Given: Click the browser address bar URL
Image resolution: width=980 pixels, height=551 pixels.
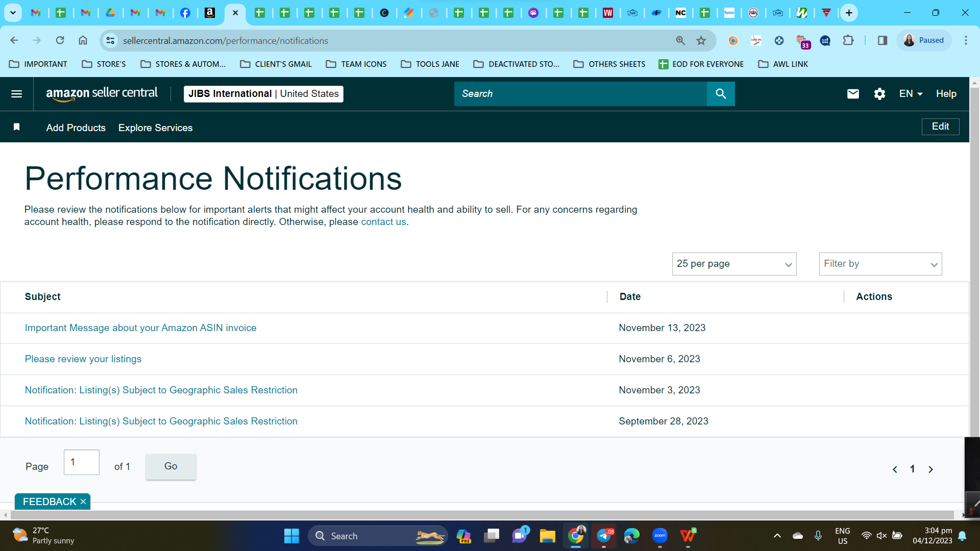Looking at the screenshot, I should [226, 41].
